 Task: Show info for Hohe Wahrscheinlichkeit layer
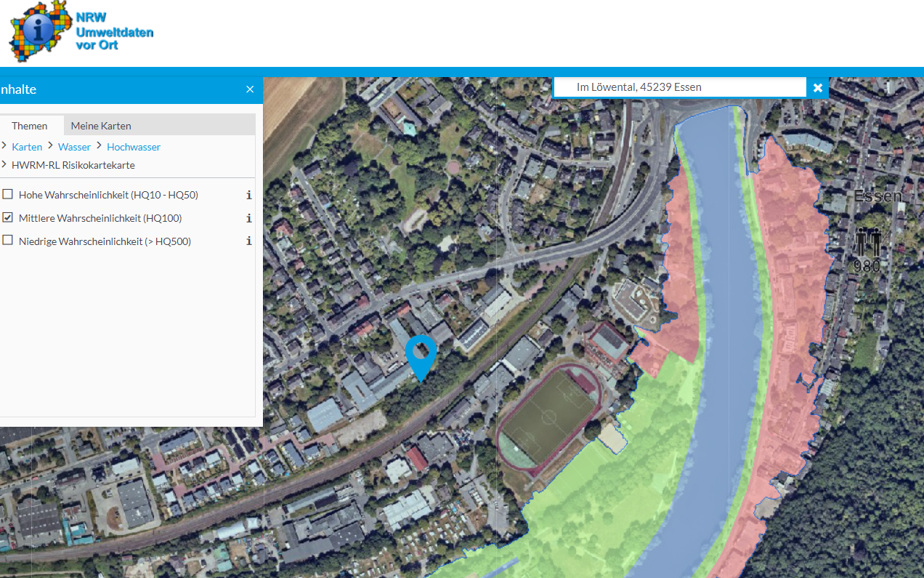coord(248,195)
